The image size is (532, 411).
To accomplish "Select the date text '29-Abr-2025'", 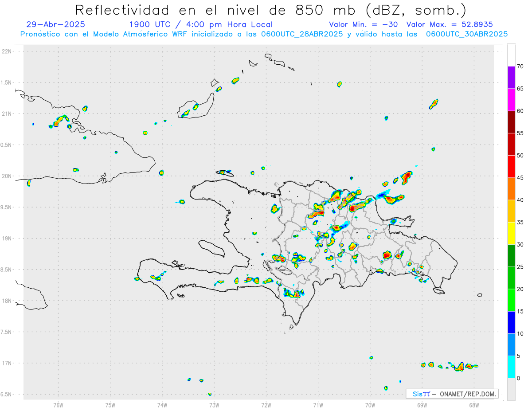I will pos(55,24).
